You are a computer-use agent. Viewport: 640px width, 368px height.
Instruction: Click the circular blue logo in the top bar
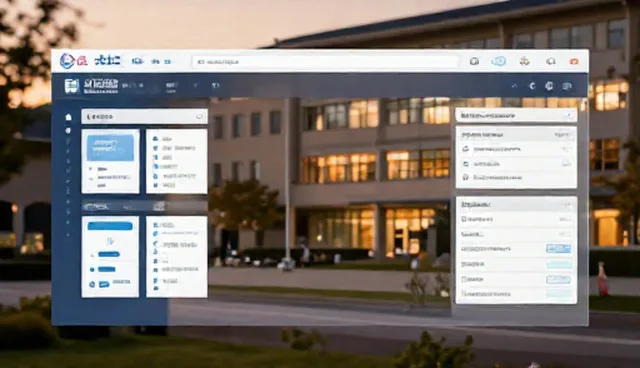click(66, 61)
